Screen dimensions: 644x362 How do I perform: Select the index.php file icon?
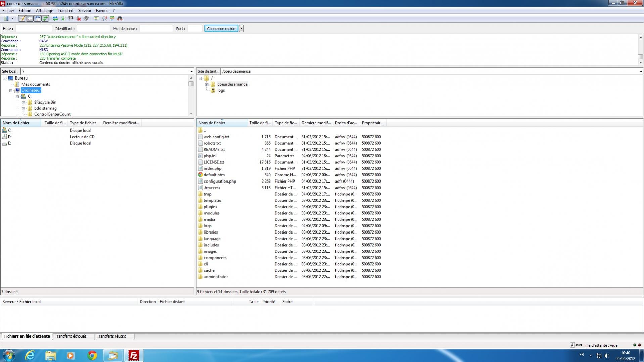pyautogui.click(x=200, y=169)
